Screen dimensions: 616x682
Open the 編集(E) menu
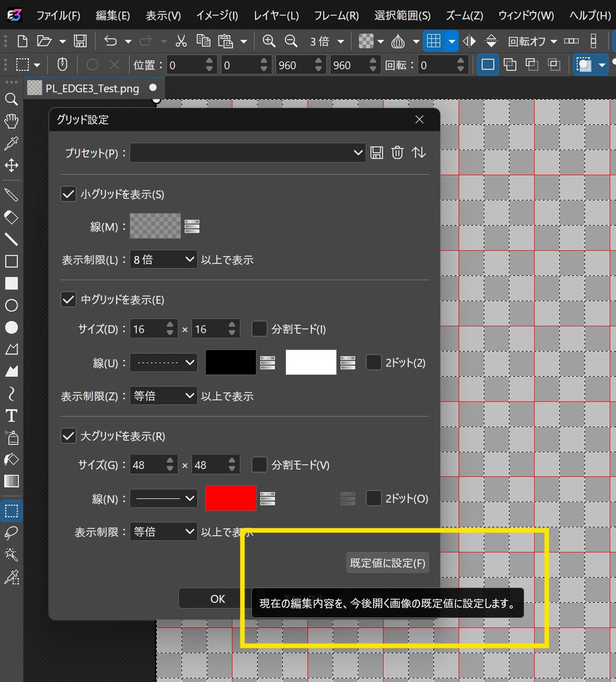(x=113, y=15)
